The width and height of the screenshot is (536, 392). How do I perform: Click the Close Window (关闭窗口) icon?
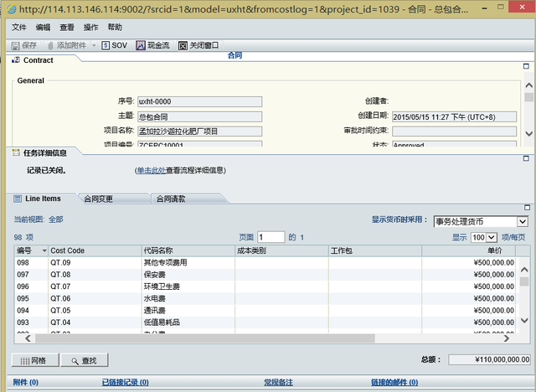click(183, 46)
